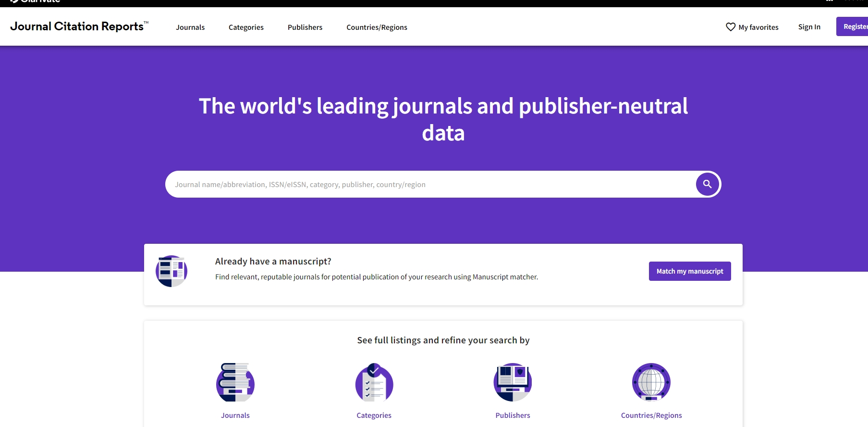Click the 'Already have a manuscript?' heading
The image size is (868, 427).
(273, 261)
